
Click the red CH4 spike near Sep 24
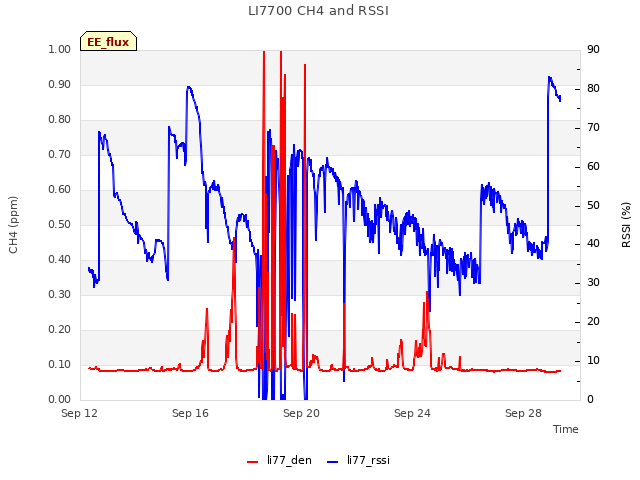[x=427, y=292]
